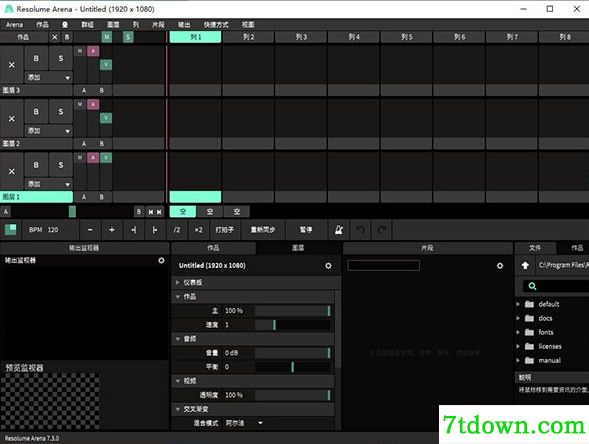The image size is (589, 444).
Task: Nudge tempo backward icon
Action: click(133, 230)
